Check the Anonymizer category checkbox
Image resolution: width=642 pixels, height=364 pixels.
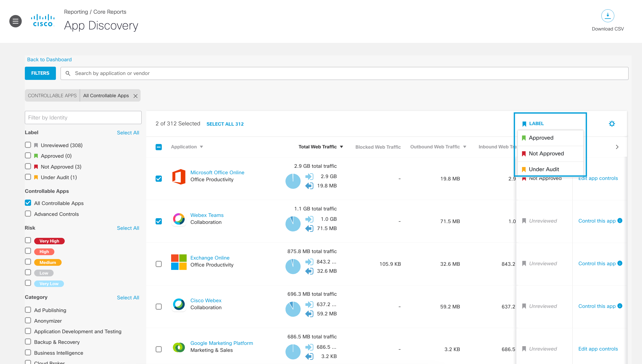click(x=28, y=320)
